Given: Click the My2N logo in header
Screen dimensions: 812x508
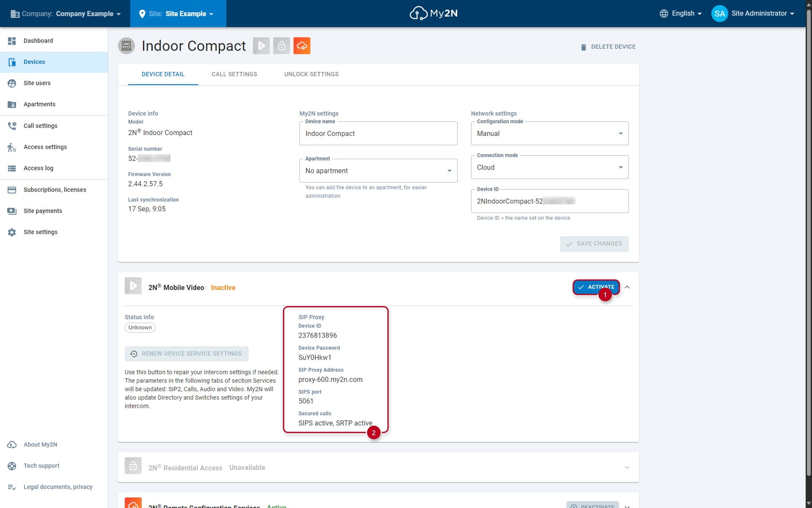Looking at the screenshot, I should click(x=433, y=13).
